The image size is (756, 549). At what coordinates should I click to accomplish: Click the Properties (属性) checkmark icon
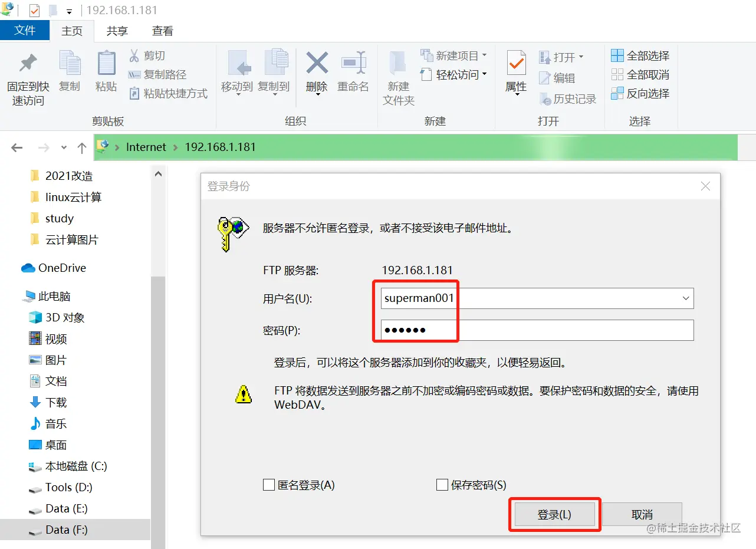516,63
